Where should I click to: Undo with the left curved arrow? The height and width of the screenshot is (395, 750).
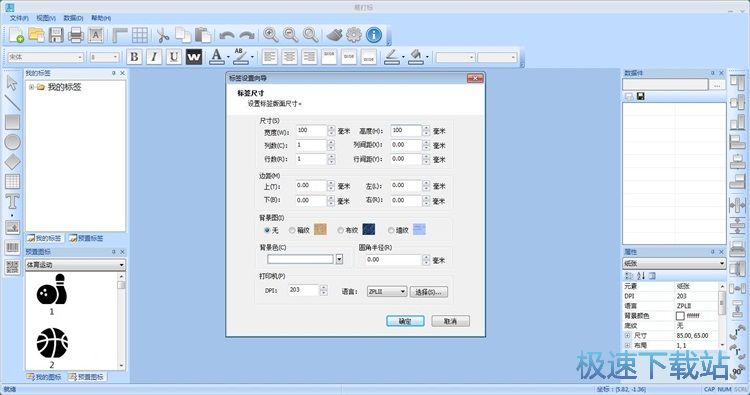point(227,35)
